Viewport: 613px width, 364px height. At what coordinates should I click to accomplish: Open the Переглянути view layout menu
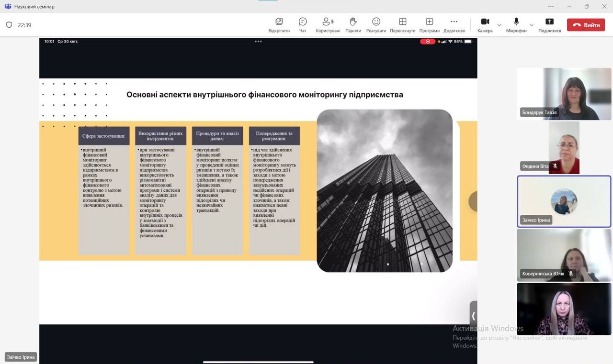click(x=402, y=25)
